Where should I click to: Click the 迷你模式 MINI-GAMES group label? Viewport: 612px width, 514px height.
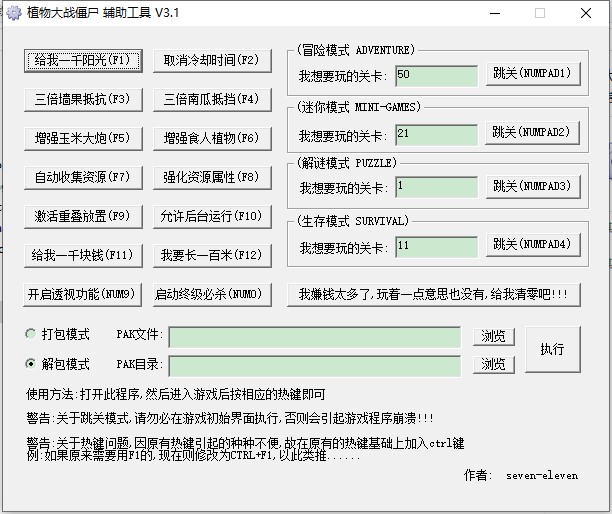(359, 107)
